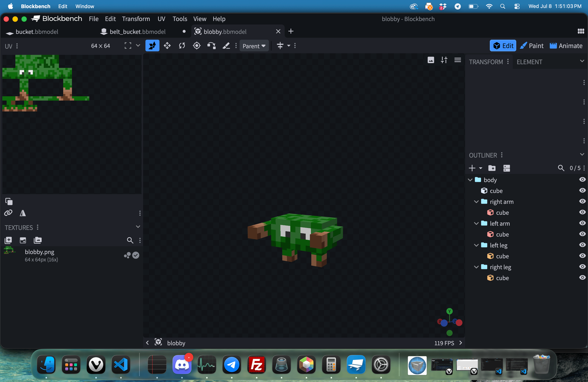The height and width of the screenshot is (382, 588).
Task: Click the texture particle dots icon
Action: [x=127, y=255]
